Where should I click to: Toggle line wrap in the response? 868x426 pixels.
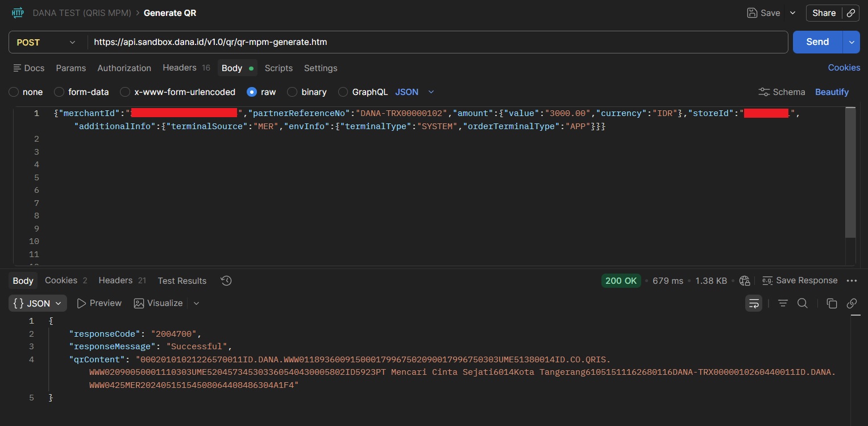(754, 303)
